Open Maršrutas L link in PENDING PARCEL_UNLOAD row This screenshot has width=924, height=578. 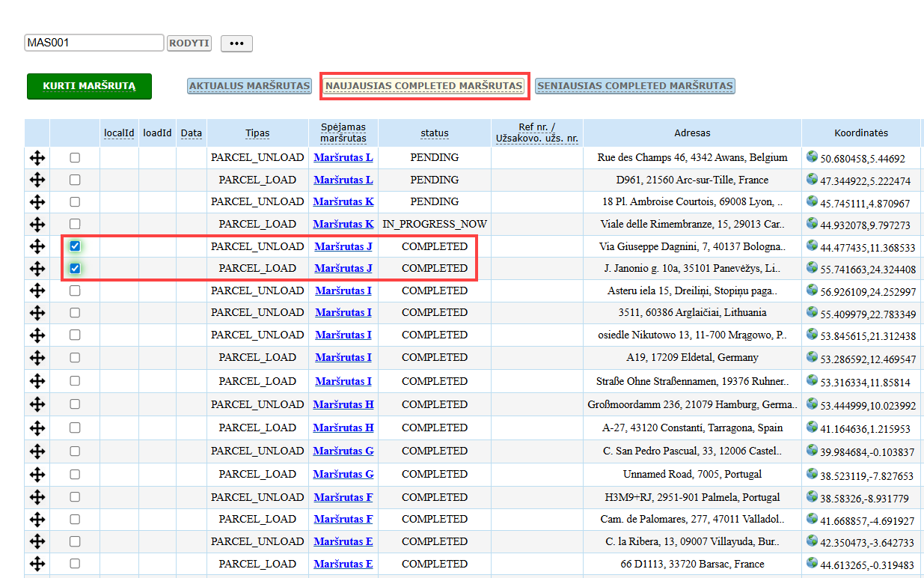[343, 158]
